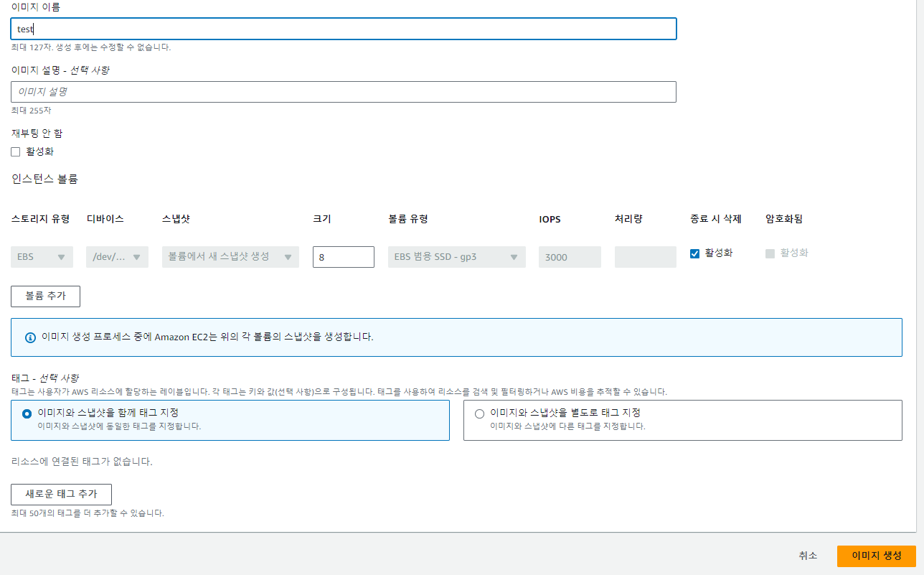924x575 pixels.
Task: Click the '리소스에 연결된 태그가 없습니다.' text
Action: pyautogui.click(x=82, y=462)
